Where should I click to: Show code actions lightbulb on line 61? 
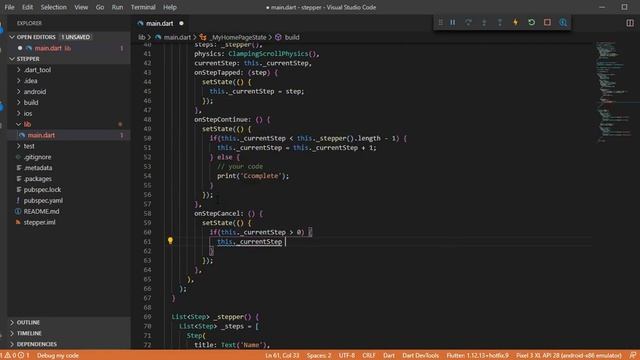170,241
